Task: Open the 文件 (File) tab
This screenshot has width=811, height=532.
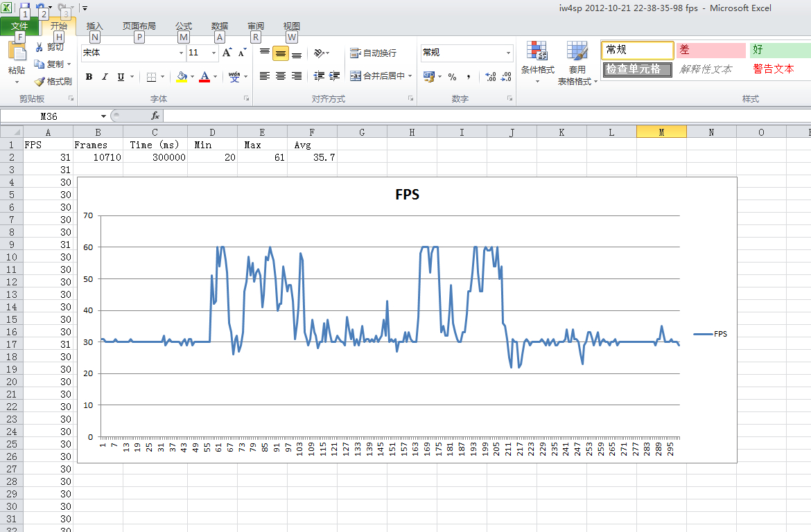Action: point(19,26)
